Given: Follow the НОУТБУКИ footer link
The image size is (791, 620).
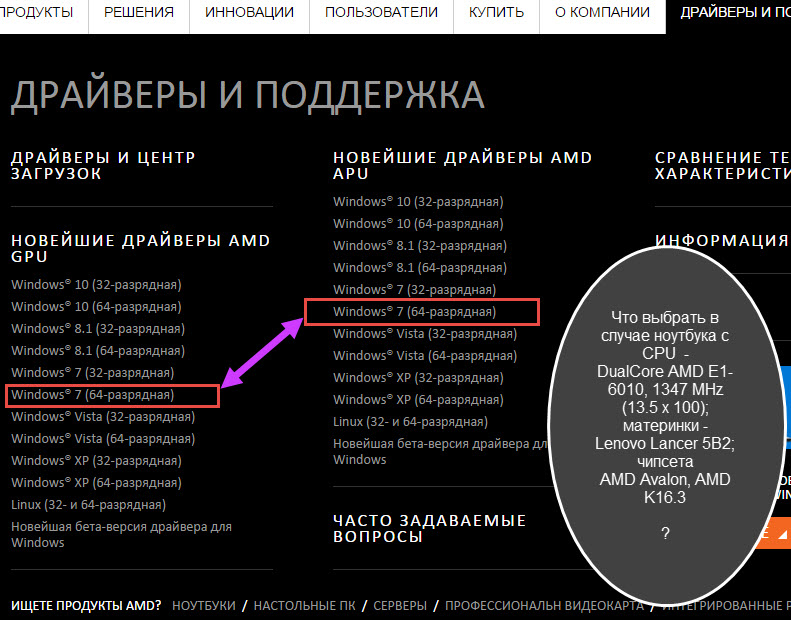Looking at the screenshot, I should tap(204, 606).
